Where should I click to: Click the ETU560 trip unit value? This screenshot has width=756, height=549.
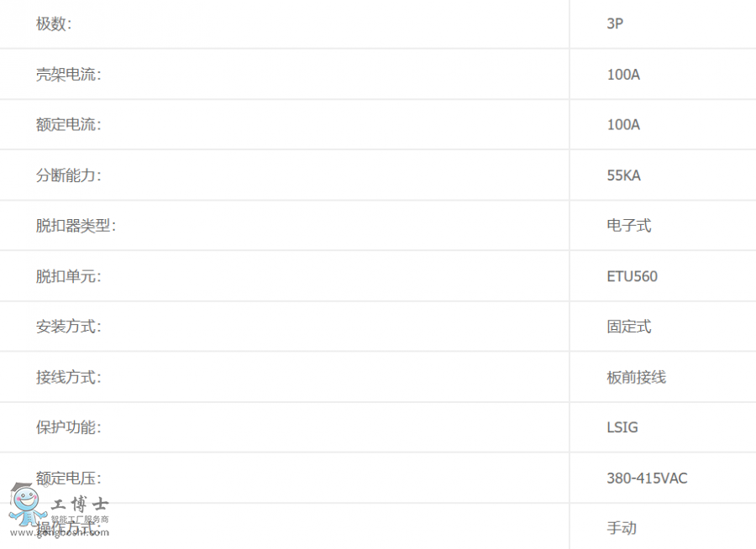click(632, 276)
